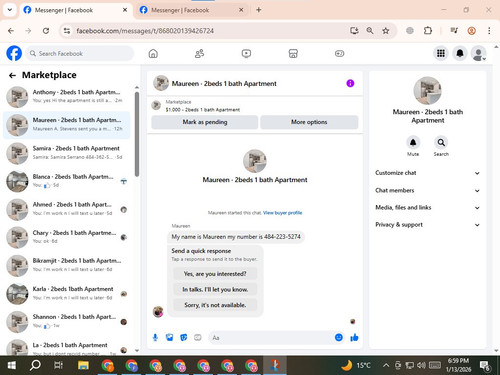500x375 pixels.
Task: Bookmark this page with star icon
Action: coord(386,31)
